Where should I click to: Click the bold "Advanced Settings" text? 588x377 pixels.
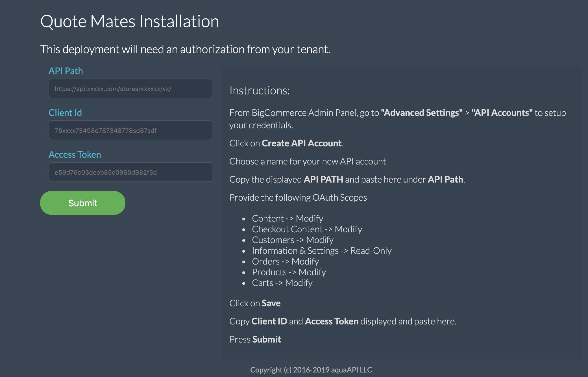click(421, 113)
